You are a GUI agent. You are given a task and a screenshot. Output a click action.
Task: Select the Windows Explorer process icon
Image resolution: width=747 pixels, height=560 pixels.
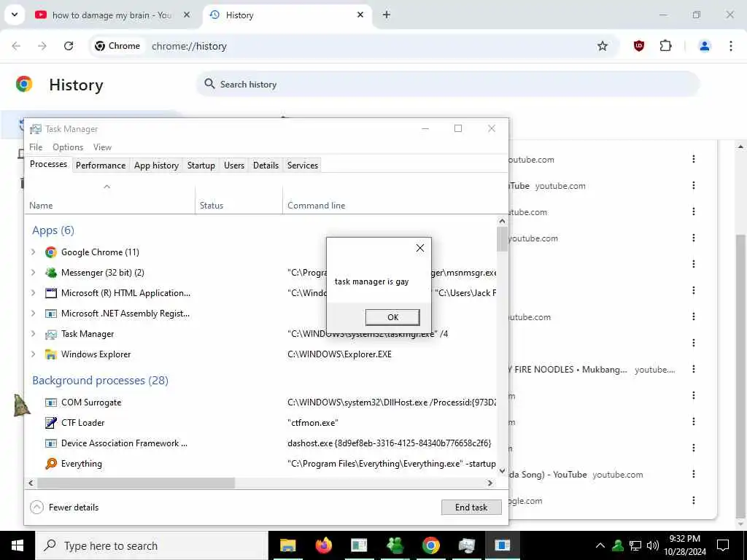click(x=51, y=354)
